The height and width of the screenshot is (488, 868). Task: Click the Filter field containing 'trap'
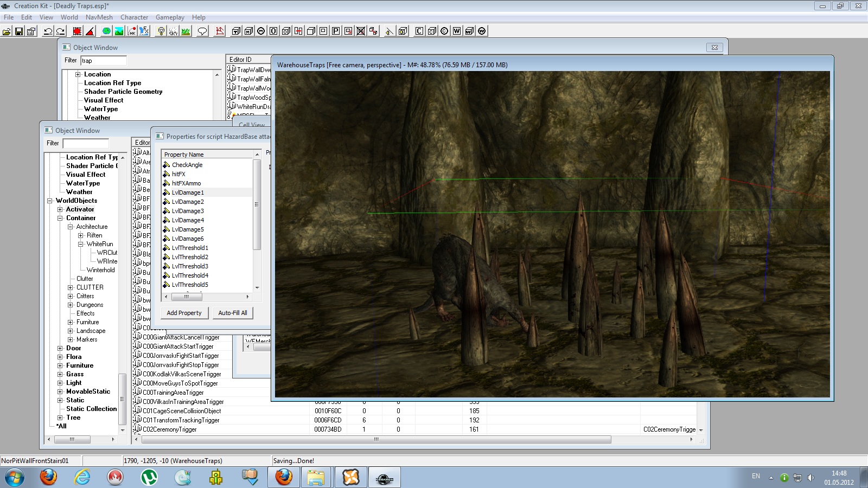(x=104, y=61)
